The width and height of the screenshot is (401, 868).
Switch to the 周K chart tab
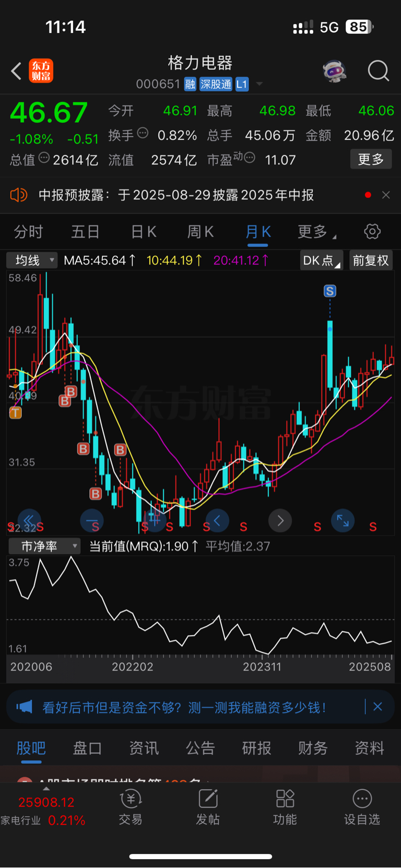click(x=200, y=231)
